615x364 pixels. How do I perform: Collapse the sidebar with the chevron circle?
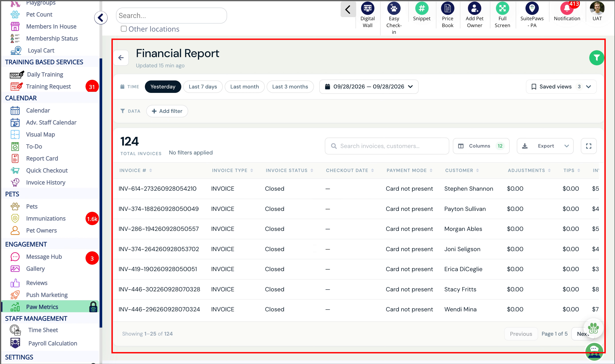pyautogui.click(x=101, y=18)
